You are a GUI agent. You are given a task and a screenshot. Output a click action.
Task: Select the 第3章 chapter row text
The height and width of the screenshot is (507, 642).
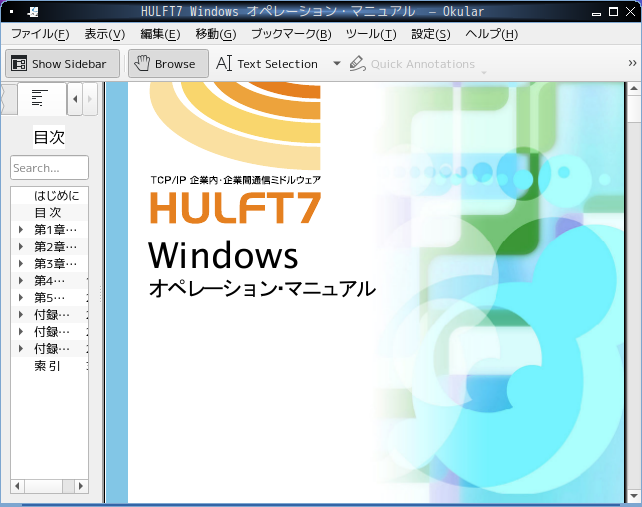55,264
